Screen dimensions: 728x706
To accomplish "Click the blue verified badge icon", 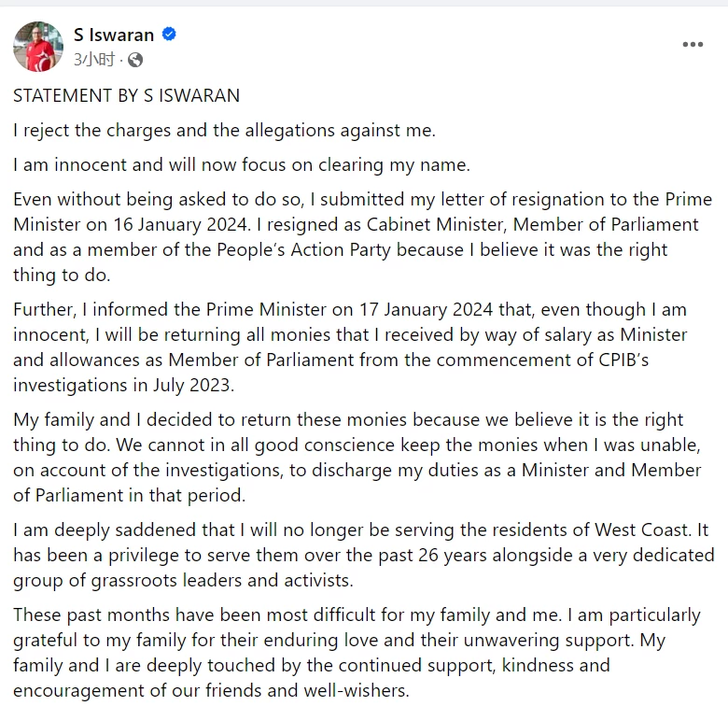I will [169, 35].
